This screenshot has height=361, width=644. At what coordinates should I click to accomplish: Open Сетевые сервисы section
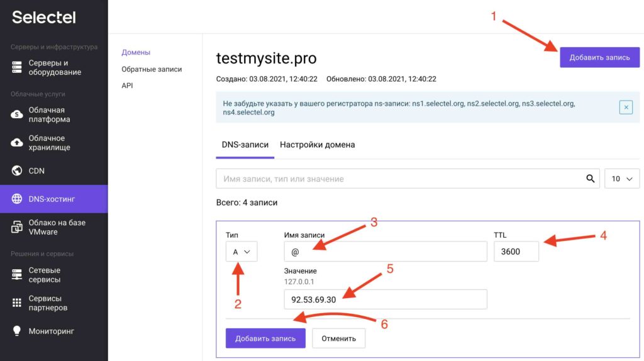[x=54, y=275]
